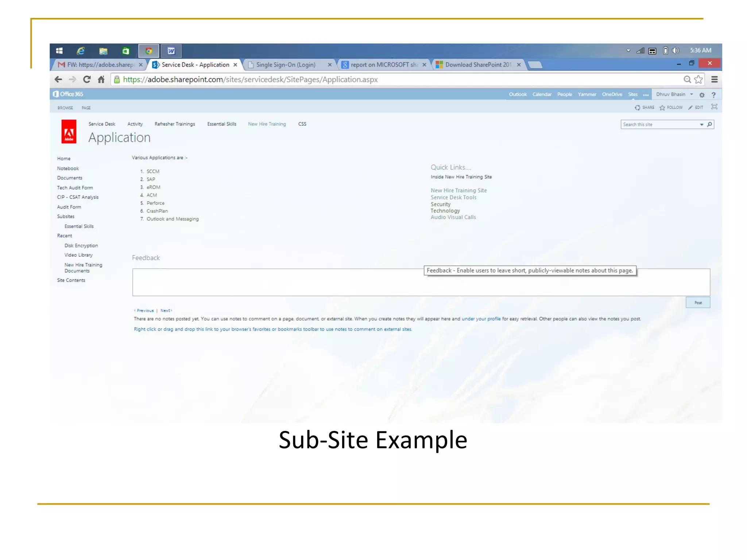Click the browser Back arrow
This screenshot has width=747, height=560.
coord(58,79)
